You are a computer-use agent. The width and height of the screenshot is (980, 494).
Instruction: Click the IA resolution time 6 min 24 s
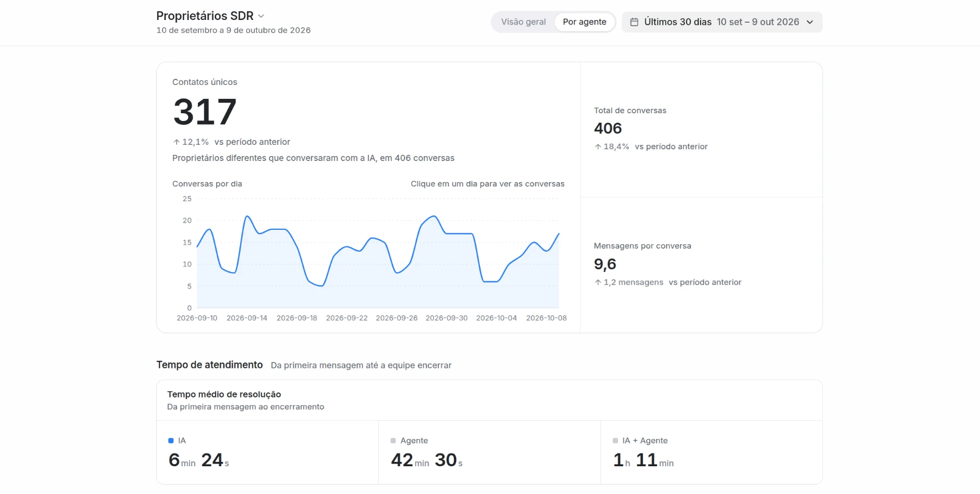click(199, 460)
